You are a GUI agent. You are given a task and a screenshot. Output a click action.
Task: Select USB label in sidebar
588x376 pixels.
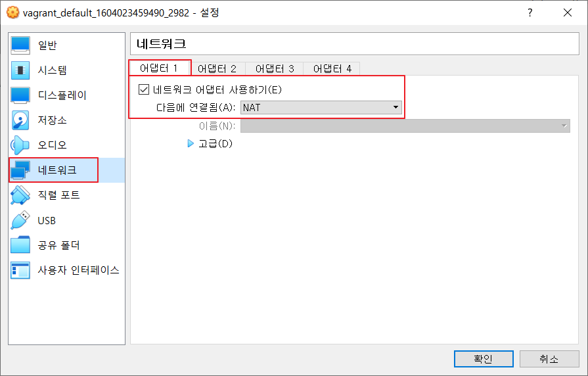47,220
